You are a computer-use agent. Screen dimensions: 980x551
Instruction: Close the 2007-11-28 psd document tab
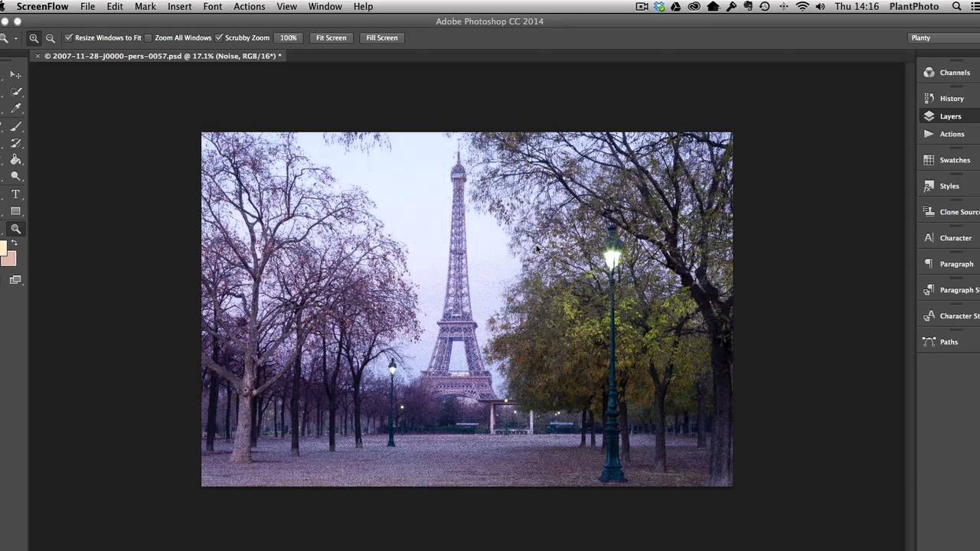click(38, 56)
